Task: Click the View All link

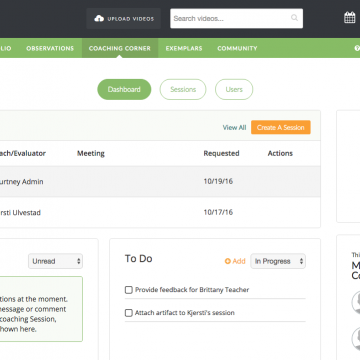Action: tap(234, 128)
